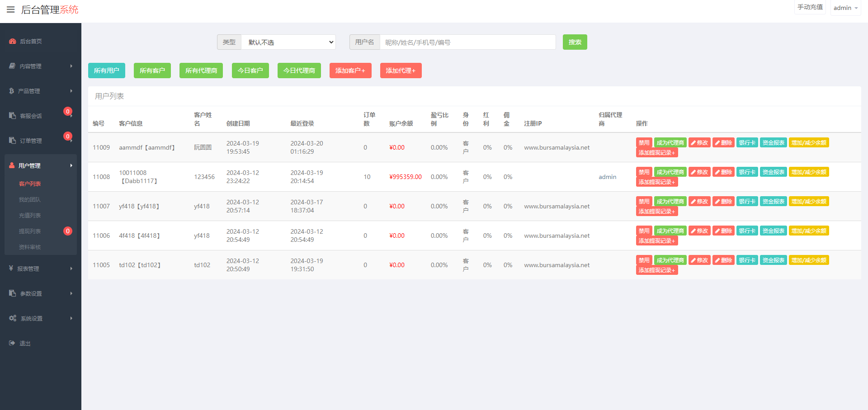Open 提现列表 in the sidebar submenu
This screenshot has height=410, width=868.
click(30, 231)
